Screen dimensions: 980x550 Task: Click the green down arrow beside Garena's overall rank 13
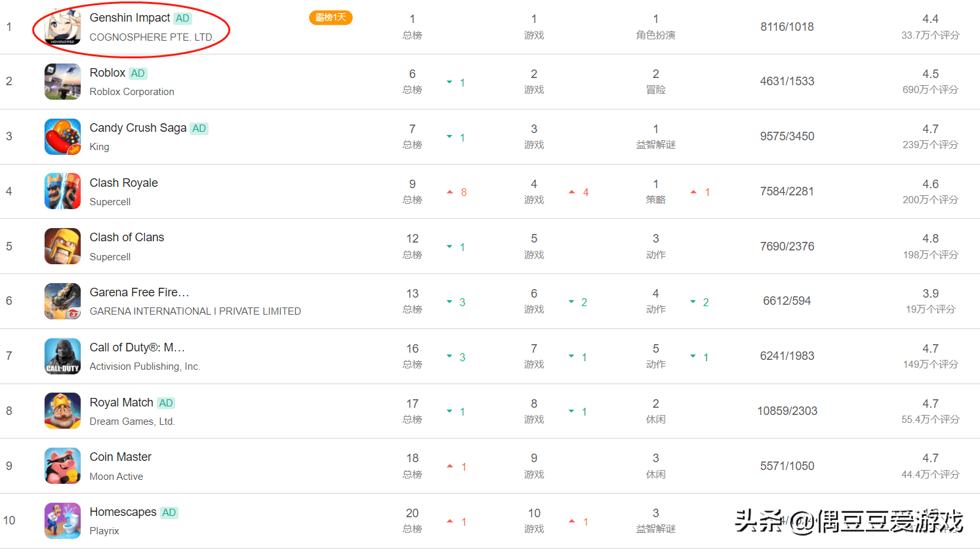click(449, 302)
